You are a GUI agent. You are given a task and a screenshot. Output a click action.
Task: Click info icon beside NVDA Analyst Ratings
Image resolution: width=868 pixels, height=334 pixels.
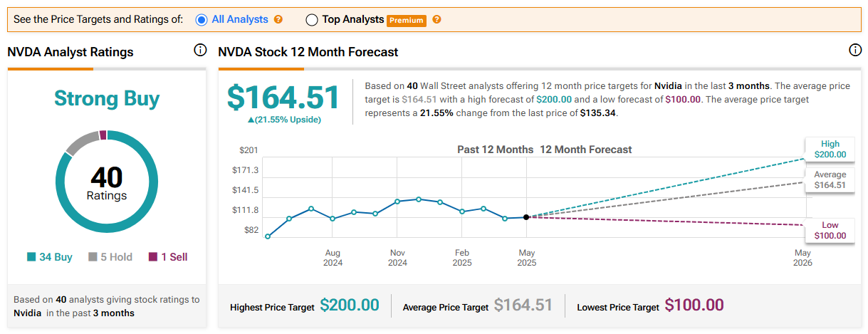pos(200,51)
